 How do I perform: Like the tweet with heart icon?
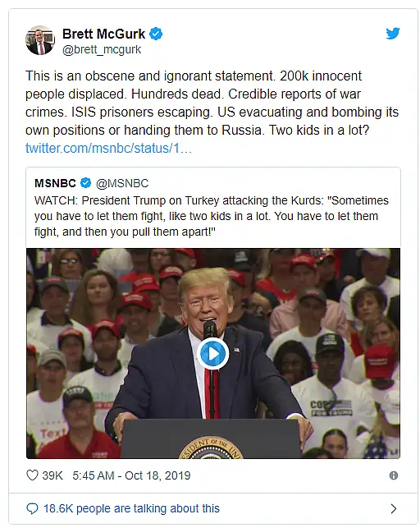(32, 475)
